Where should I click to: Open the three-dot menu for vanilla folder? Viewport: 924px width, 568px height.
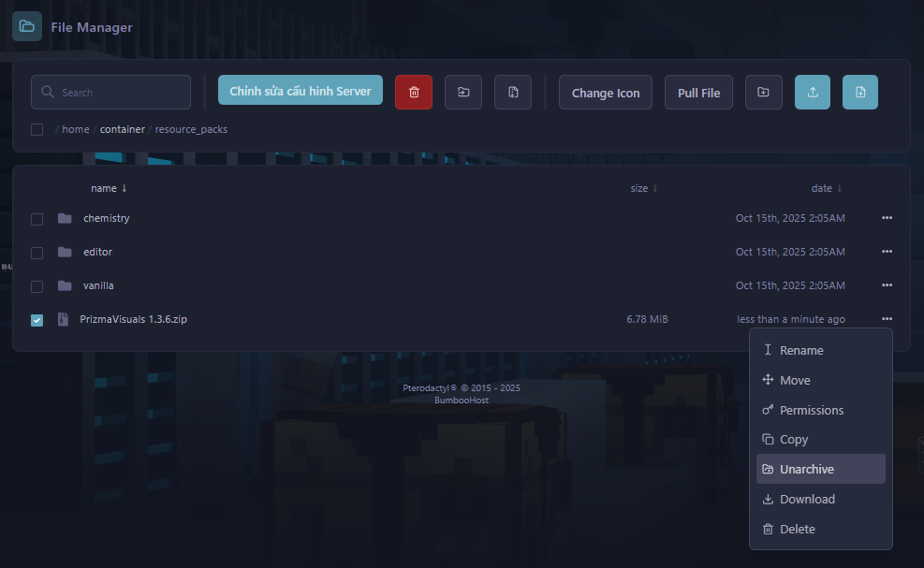(887, 285)
